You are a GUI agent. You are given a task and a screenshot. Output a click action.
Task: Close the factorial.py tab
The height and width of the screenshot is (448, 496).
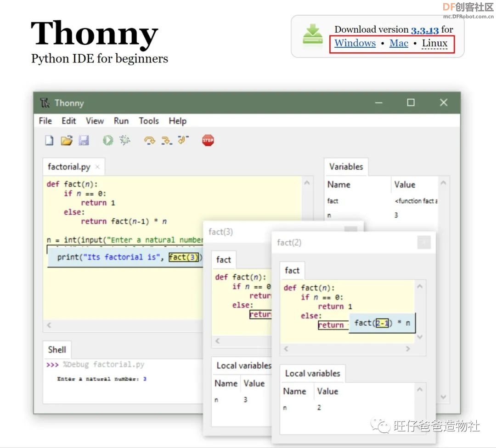(x=97, y=167)
